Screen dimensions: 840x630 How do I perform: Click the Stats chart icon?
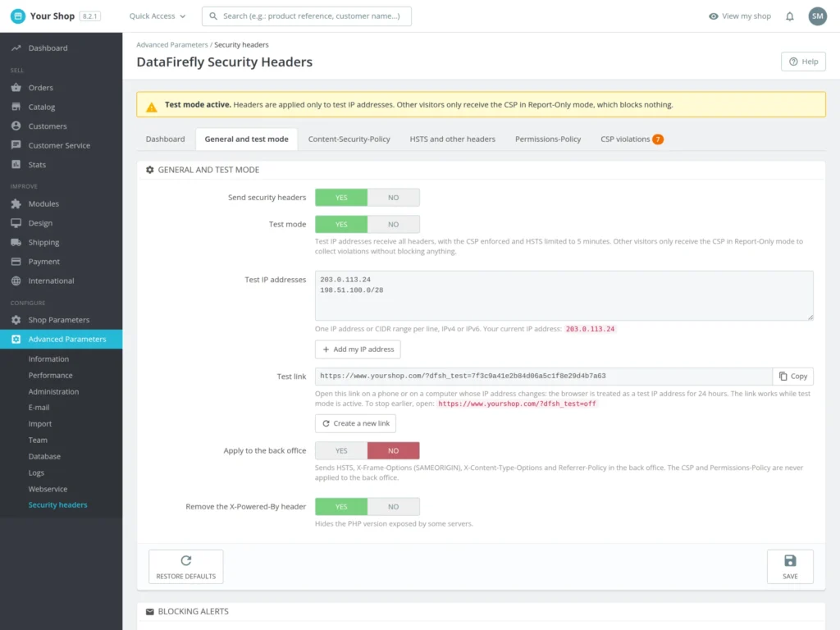(x=16, y=164)
